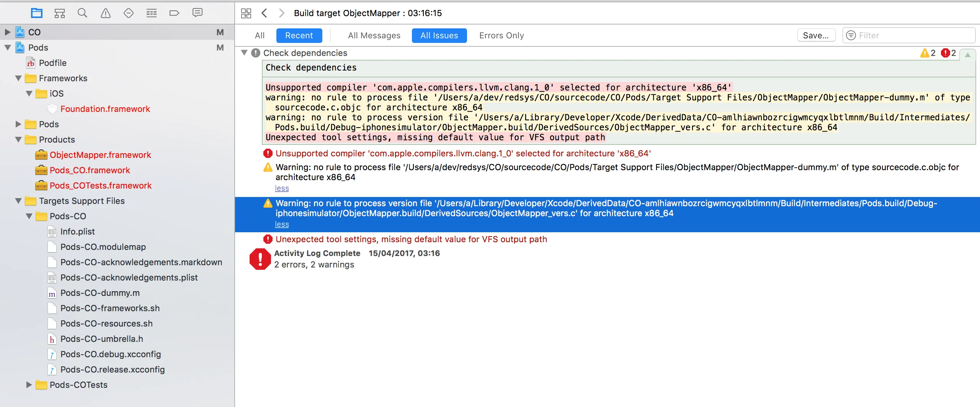
Task: Collapse the build transcript with the up arrow
Action: coord(967,55)
